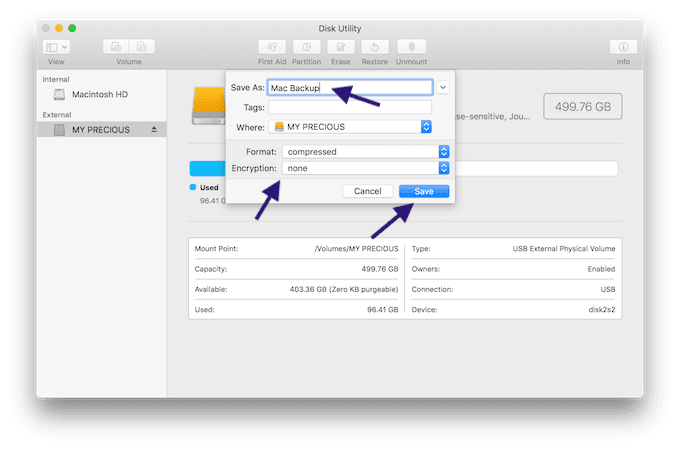Click the Cancel button in the dialog
The width and height of the screenshot is (680, 450).
click(x=368, y=191)
